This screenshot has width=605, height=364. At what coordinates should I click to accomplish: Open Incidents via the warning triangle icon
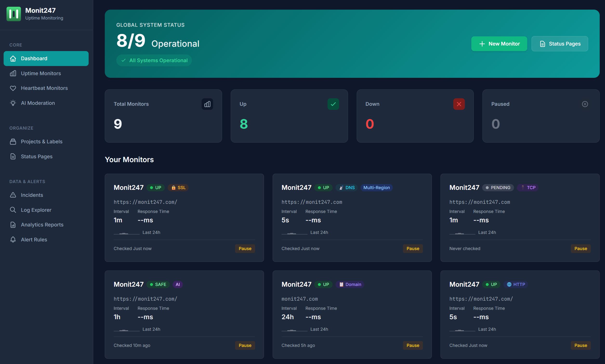tap(13, 195)
